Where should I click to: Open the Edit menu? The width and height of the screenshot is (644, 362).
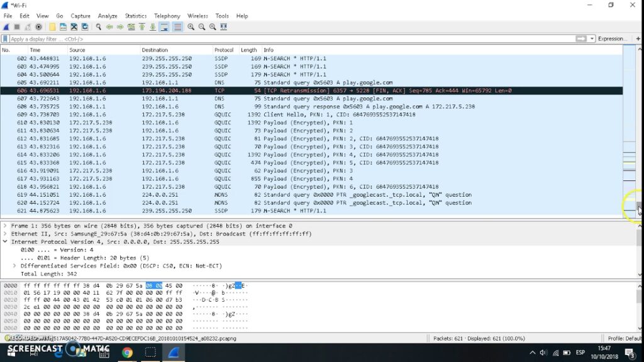(x=25, y=16)
